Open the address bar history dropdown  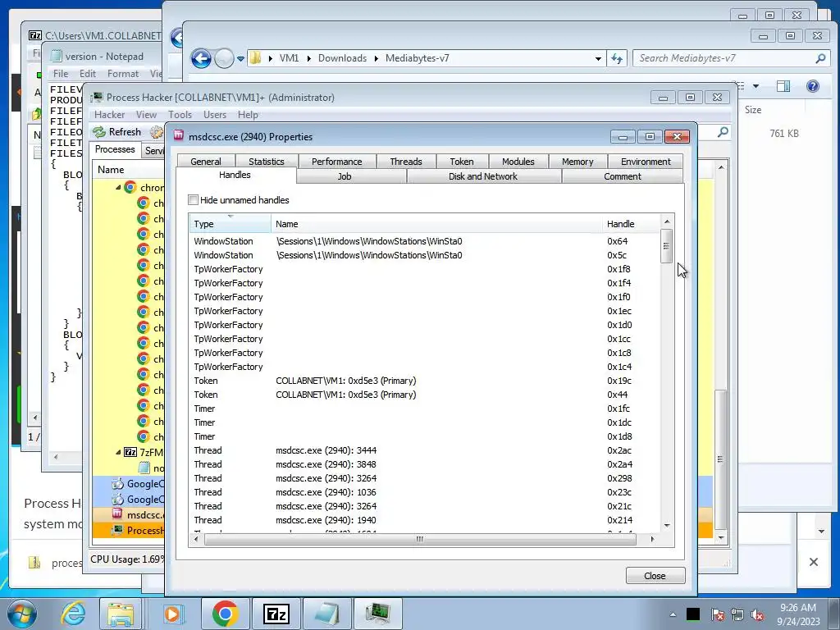pyautogui.click(x=598, y=58)
